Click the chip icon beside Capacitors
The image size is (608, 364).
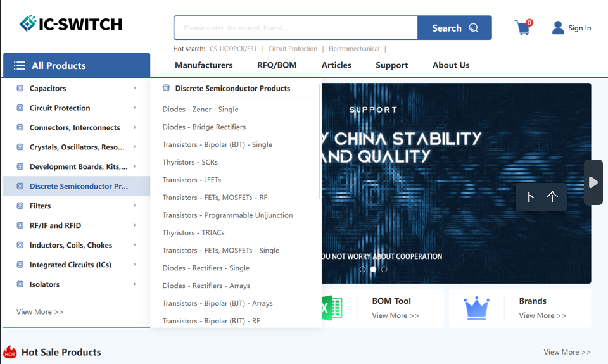(20, 89)
